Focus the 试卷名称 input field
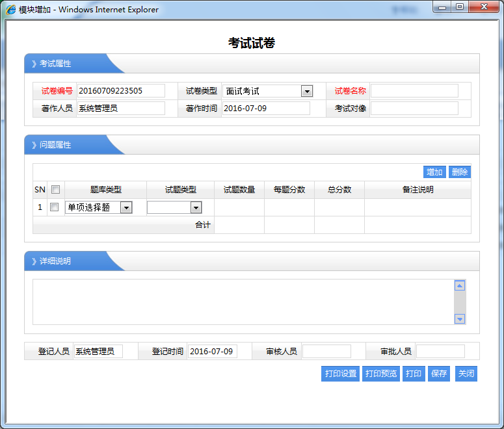 (x=414, y=91)
